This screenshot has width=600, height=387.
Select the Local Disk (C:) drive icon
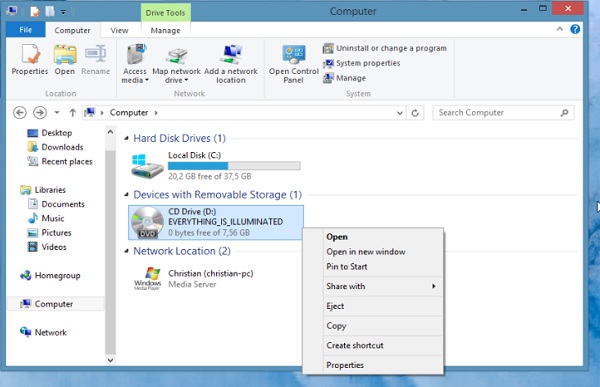tap(147, 166)
